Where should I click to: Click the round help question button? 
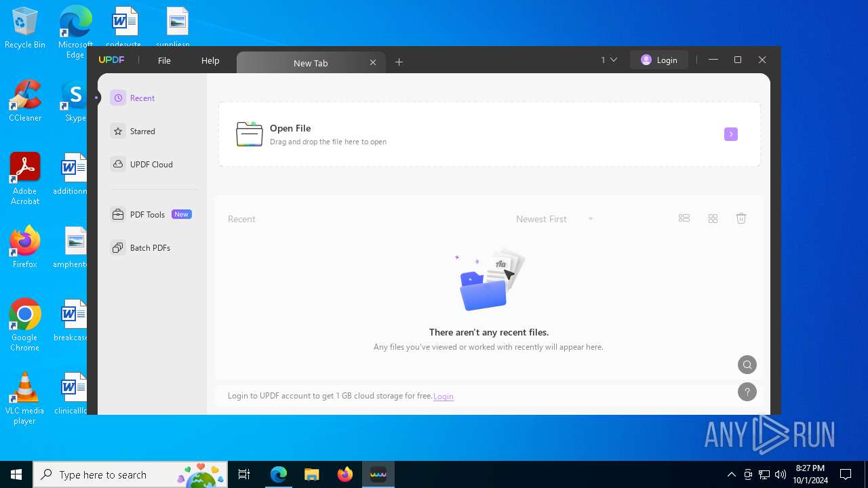747,392
